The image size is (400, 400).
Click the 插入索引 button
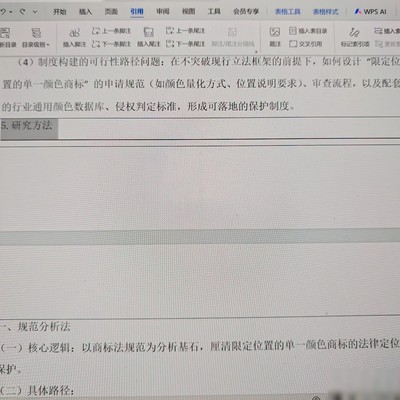(387, 31)
